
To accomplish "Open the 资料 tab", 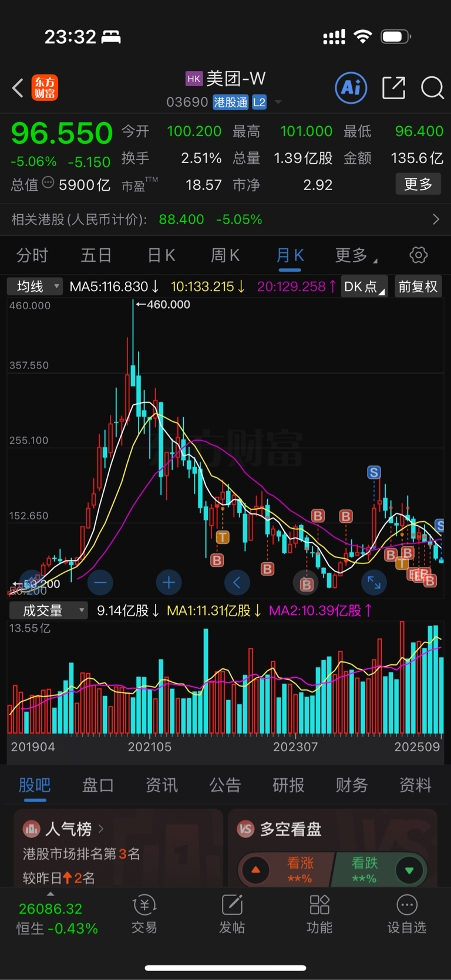I will point(415,785).
